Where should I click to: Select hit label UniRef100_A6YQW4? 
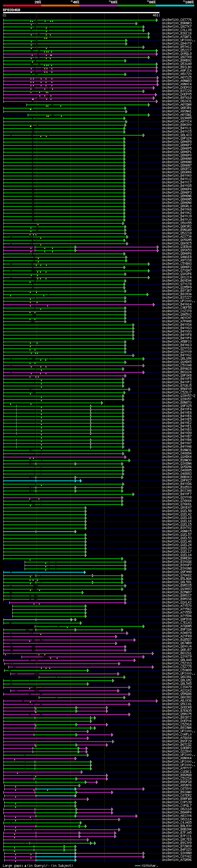coord(177,104)
